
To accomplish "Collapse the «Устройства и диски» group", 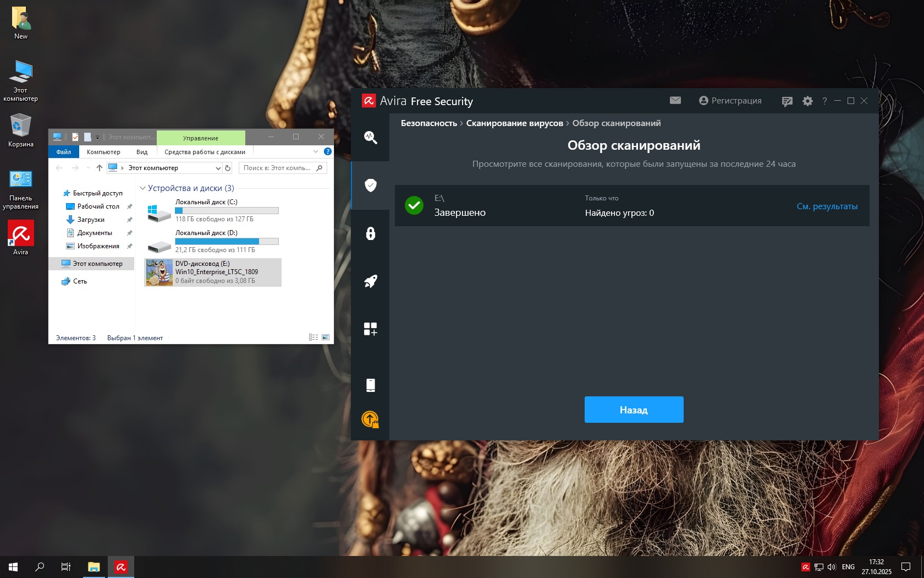I will pyautogui.click(x=142, y=188).
